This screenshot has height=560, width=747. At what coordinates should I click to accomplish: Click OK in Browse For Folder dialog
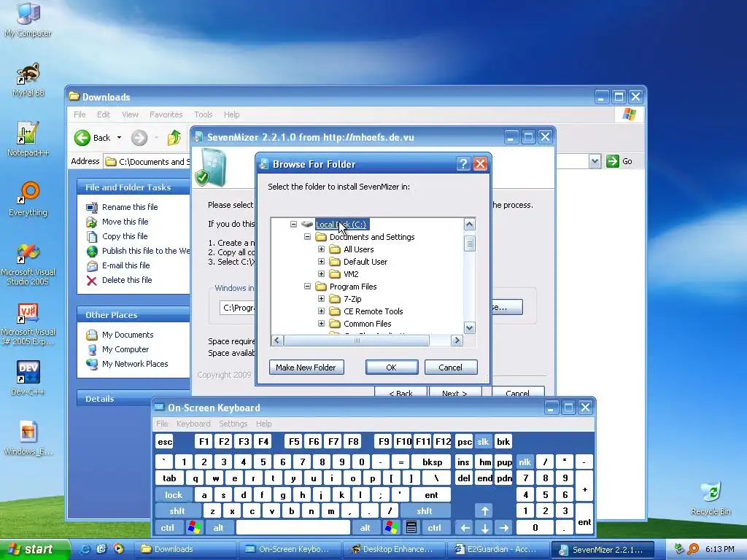392,367
